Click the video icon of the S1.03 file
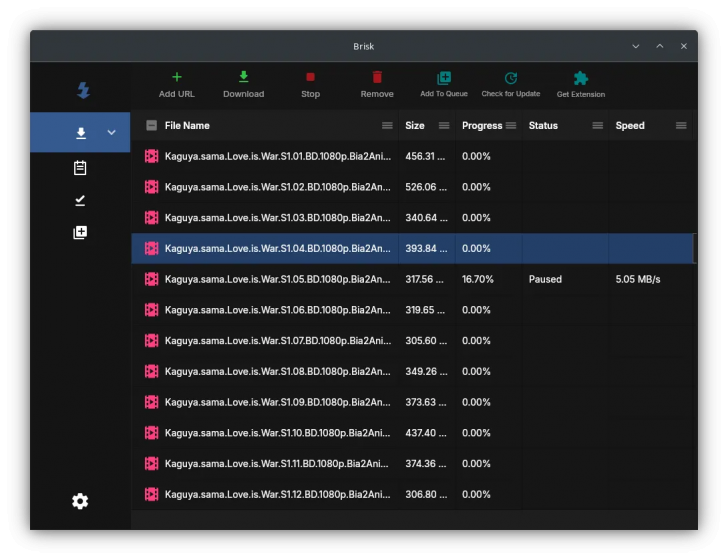The width and height of the screenshot is (728, 560). 151,217
